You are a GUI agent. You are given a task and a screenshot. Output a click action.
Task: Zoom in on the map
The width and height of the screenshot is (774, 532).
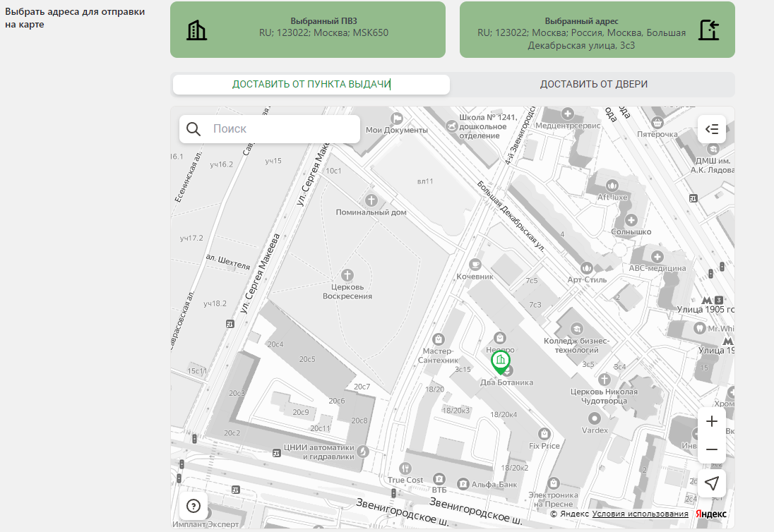[x=711, y=421]
